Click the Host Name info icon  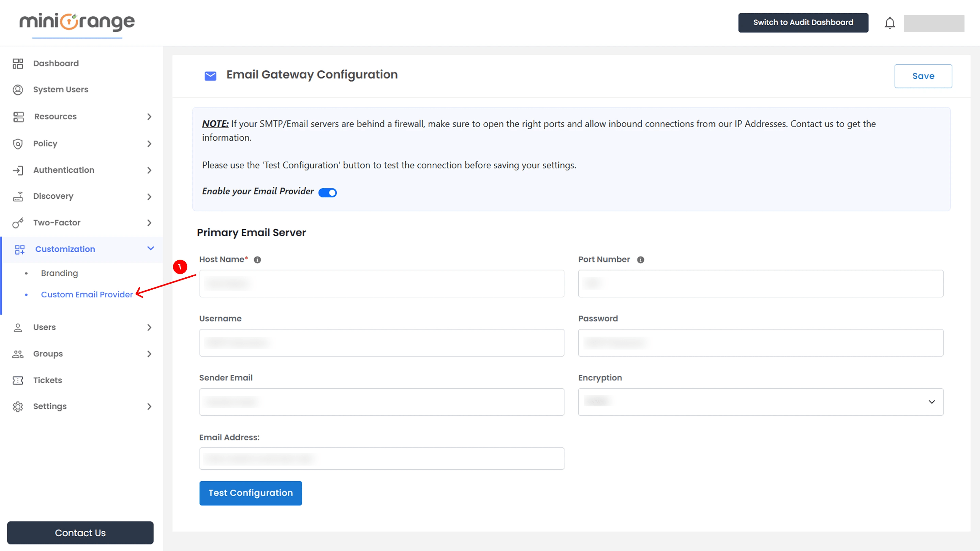[258, 260]
